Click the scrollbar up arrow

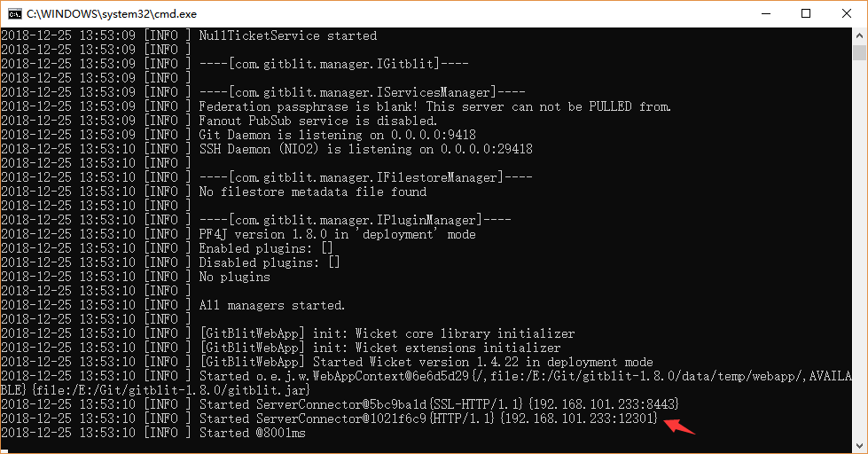[x=859, y=35]
